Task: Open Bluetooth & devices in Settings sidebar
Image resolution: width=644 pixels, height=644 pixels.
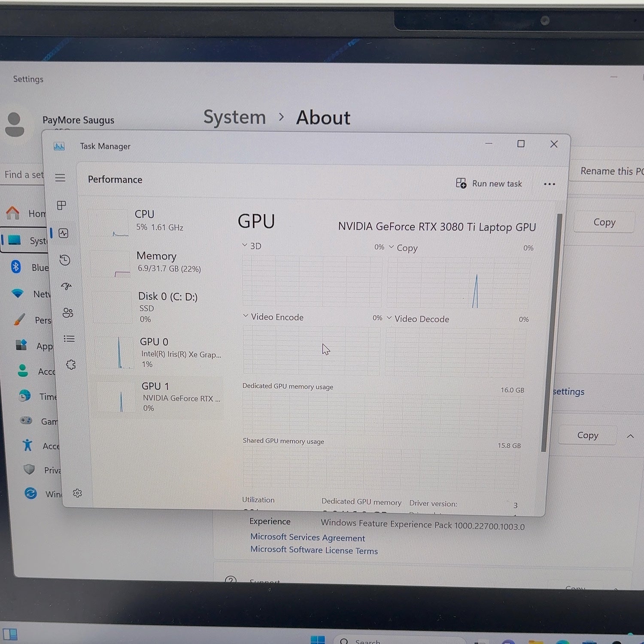Action: [x=29, y=267]
